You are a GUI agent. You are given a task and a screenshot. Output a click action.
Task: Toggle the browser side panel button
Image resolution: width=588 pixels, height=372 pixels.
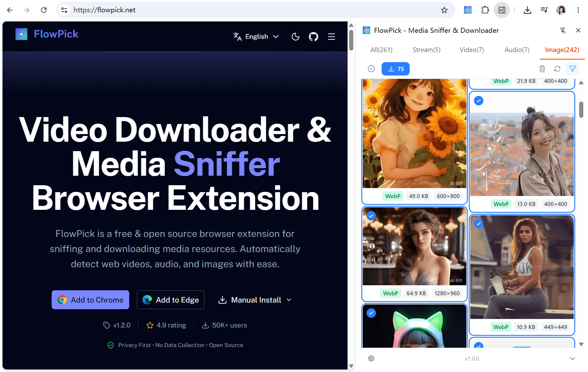pos(502,10)
